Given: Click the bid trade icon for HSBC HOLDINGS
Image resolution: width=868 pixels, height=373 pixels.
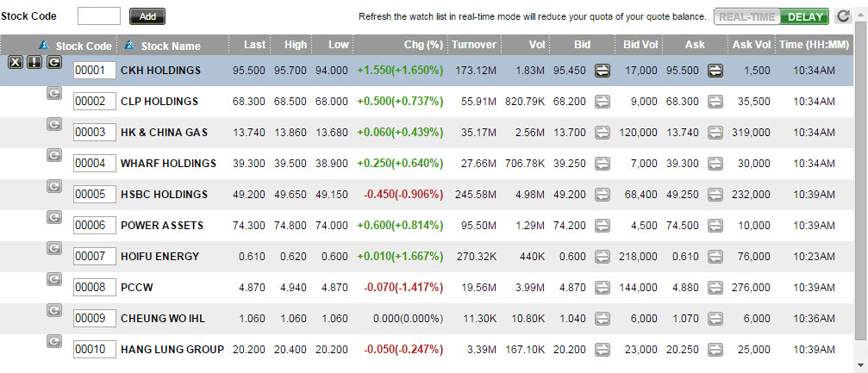Looking at the screenshot, I should point(603,194).
